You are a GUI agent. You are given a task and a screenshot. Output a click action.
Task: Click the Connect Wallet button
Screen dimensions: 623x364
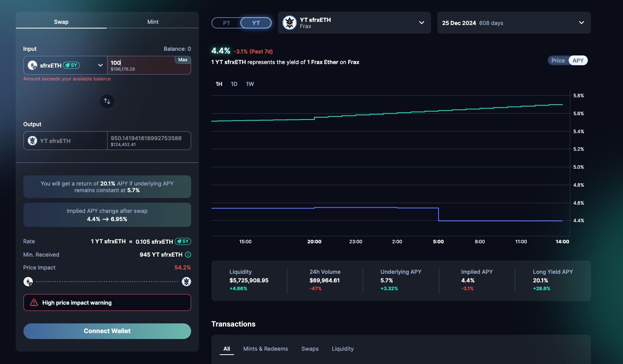pyautogui.click(x=107, y=331)
